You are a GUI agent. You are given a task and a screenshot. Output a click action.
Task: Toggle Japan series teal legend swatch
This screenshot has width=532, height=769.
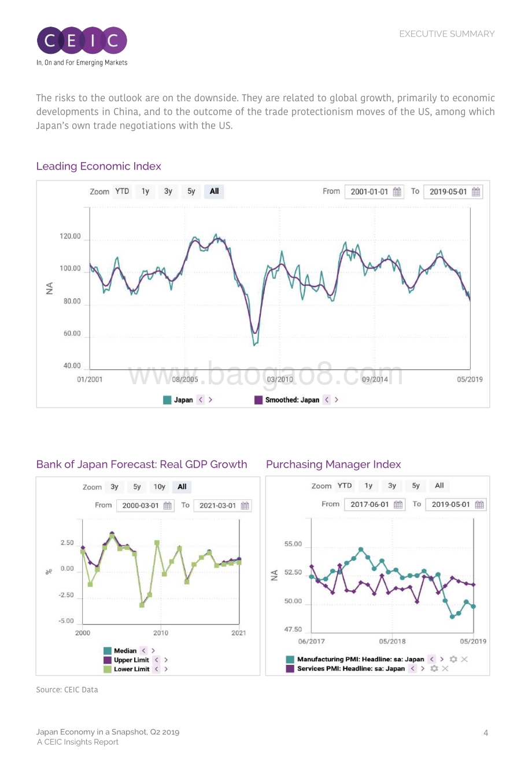pos(167,400)
